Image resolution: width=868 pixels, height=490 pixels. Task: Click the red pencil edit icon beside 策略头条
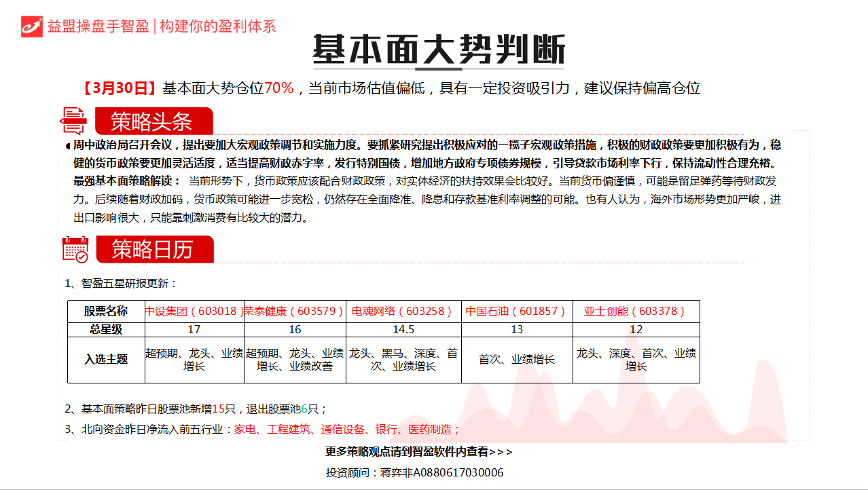[76, 120]
